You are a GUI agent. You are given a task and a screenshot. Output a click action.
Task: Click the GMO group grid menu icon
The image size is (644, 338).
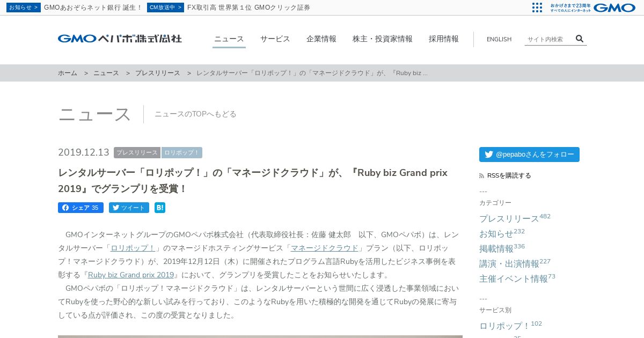pos(537,8)
